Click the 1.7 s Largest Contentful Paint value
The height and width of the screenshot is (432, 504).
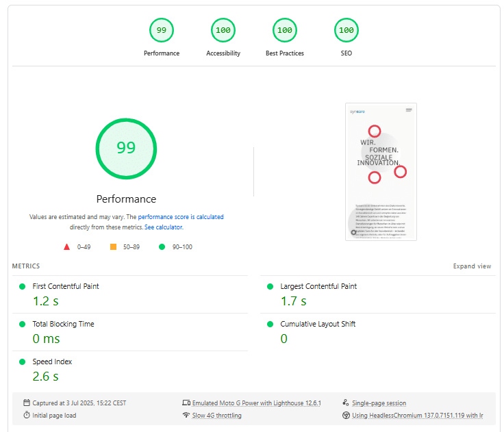(294, 301)
